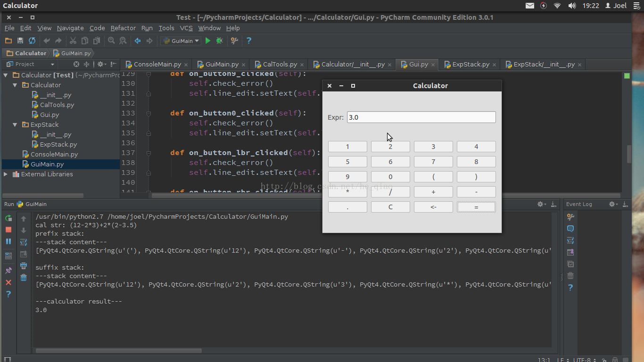
Task: Run GuiMain with green play icon
Action: tap(208, 41)
